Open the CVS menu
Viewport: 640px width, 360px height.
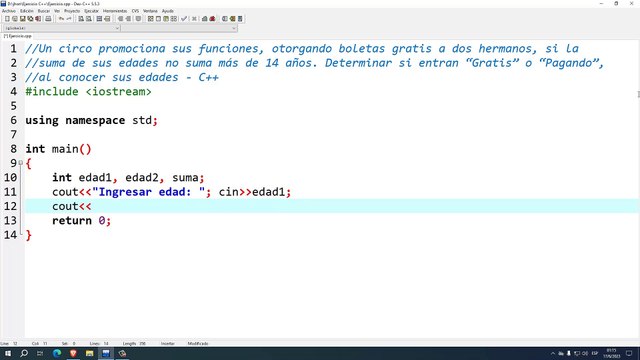(x=135, y=11)
